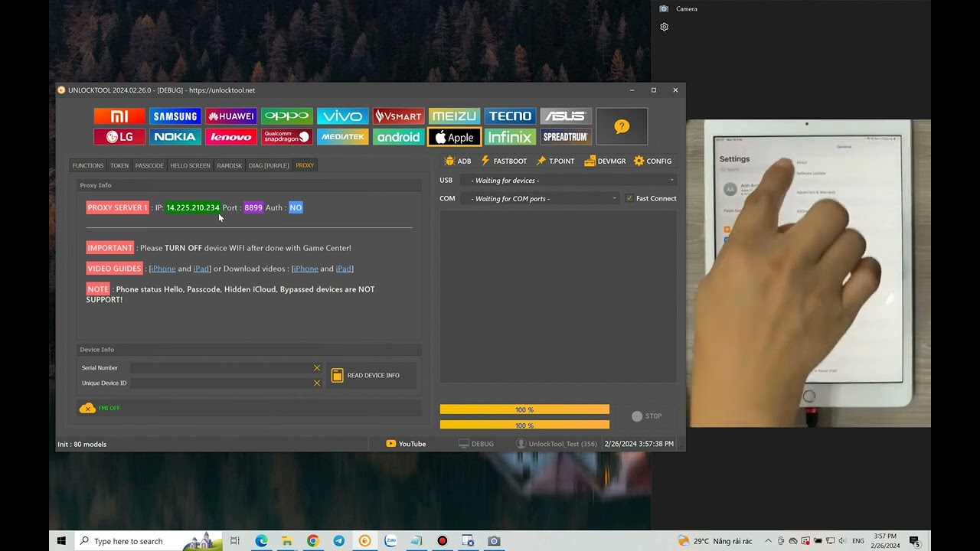Click the Serial Number input field

click(220, 368)
